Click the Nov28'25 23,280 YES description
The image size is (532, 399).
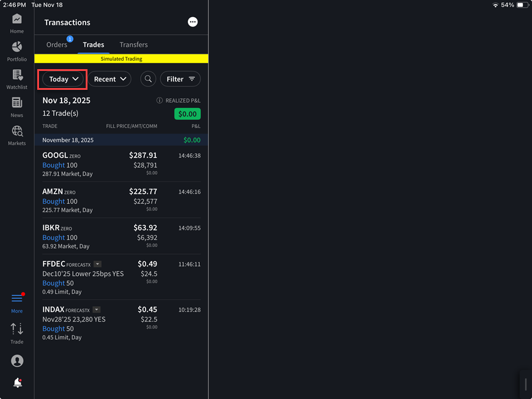[x=74, y=319]
